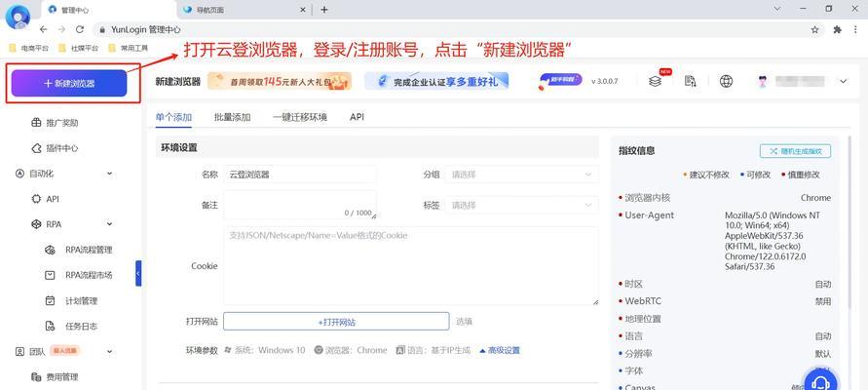
Task: Switch to the API tab
Action: click(358, 117)
